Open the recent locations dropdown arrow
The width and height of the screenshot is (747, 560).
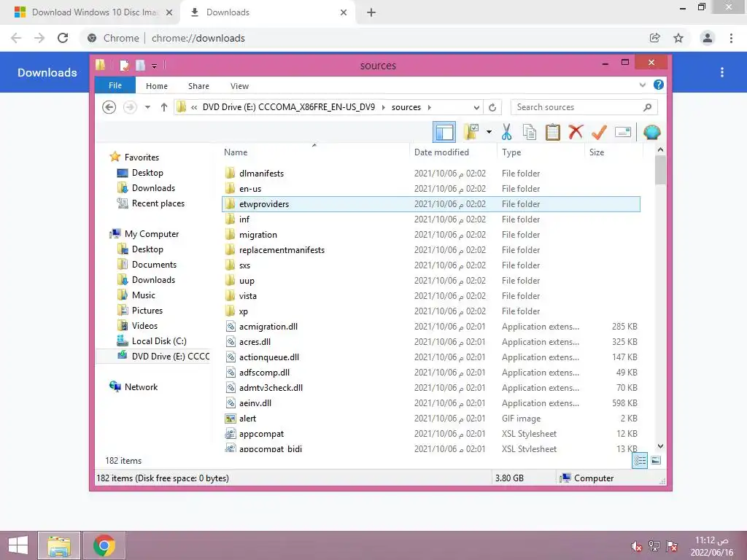[x=147, y=107]
